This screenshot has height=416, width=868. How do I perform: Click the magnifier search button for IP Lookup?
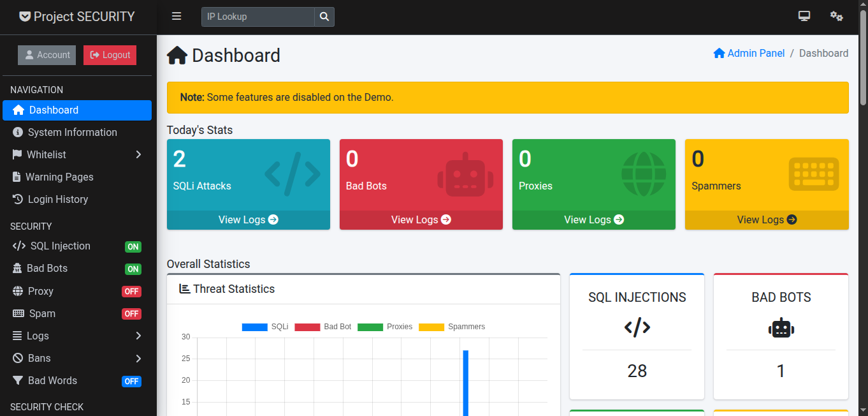tap(324, 17)
